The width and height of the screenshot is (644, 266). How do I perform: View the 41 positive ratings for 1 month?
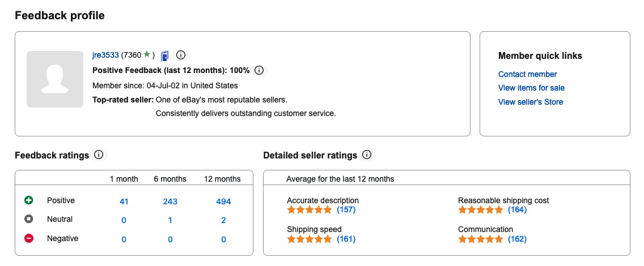(124, 201)
